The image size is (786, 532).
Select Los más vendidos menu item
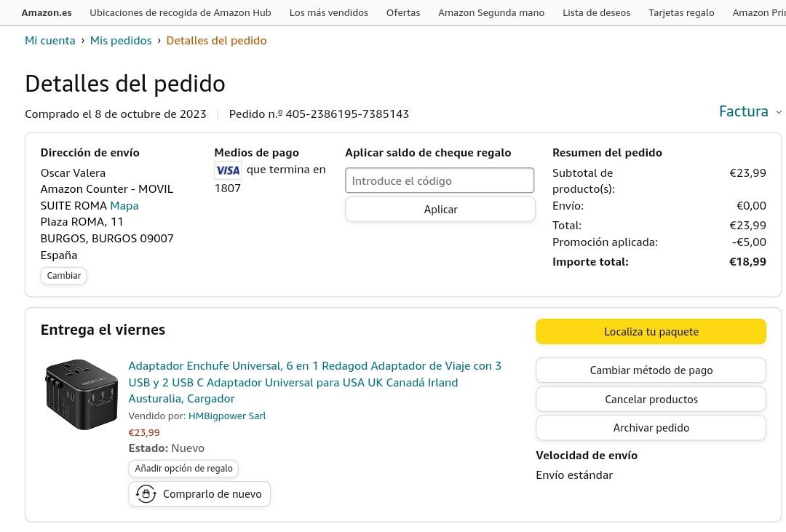(x=328, y=12)
